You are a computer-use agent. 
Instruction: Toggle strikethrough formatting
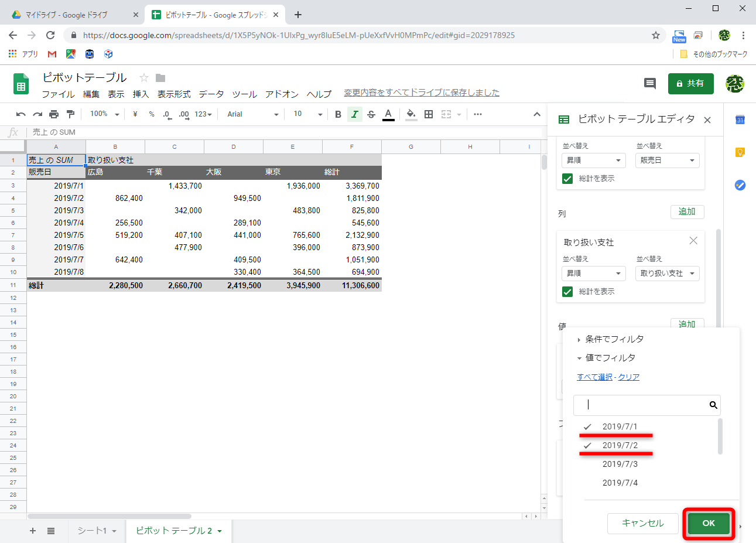tap(371, 114)
